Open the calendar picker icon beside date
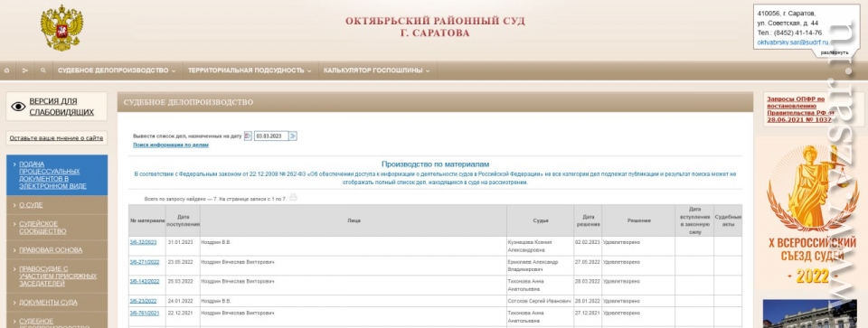The height and width of the screenshot is (328, 868). pyautogui.click(x=248, y=136)
